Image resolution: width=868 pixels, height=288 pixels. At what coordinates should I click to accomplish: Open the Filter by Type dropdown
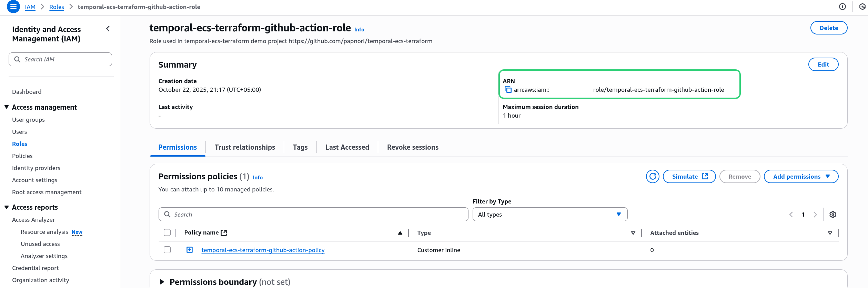[549, 215]
